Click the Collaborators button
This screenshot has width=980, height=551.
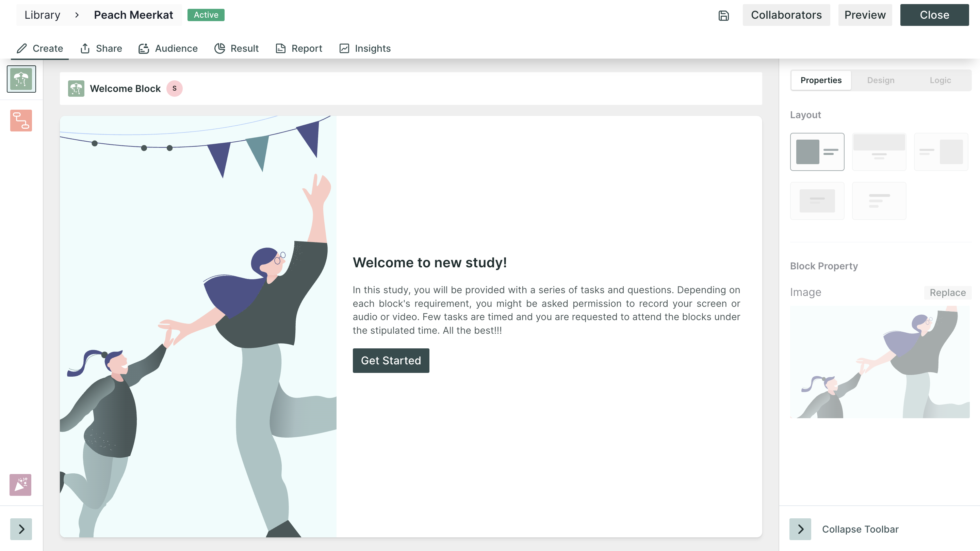click(786, 15)
